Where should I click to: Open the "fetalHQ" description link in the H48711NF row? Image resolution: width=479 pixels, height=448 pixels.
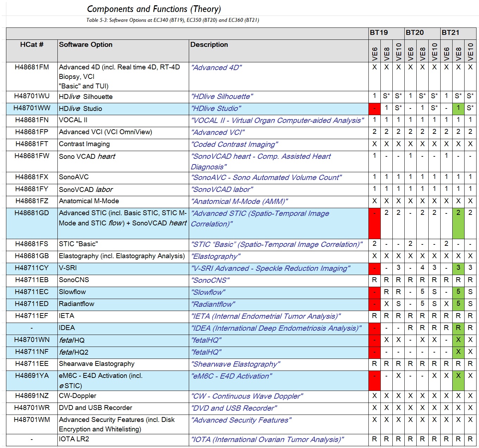click(x=206, y=352)
